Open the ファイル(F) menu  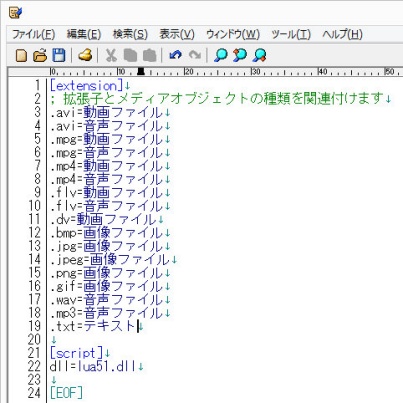point(34,34)
